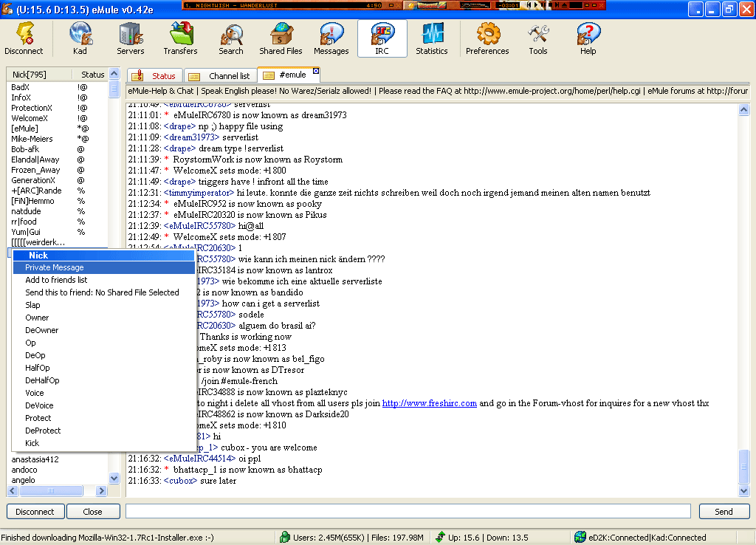The height and width of the screenshot is (545, 756).
Task: Select Send this to friend menu entry
Action: [103, 292]
